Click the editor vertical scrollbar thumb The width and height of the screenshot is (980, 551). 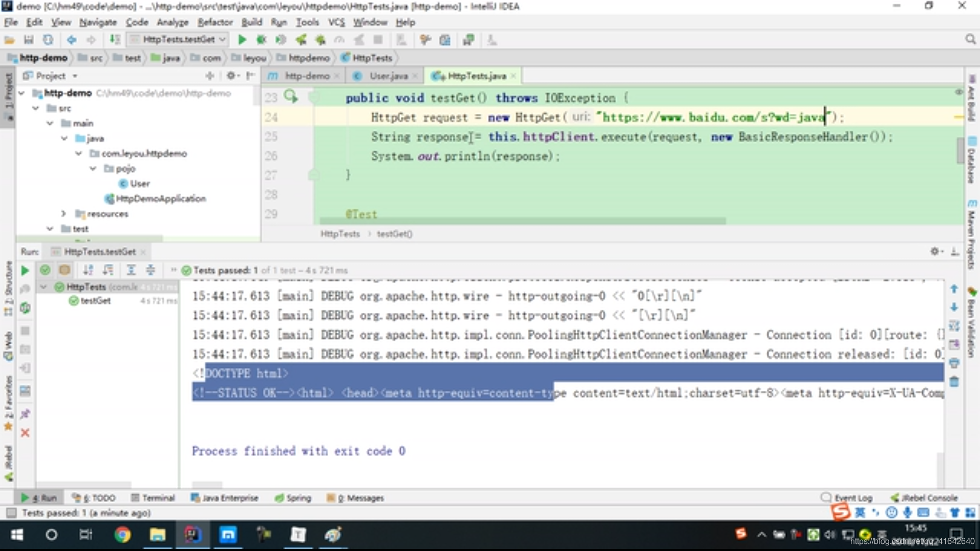(960, 150)
